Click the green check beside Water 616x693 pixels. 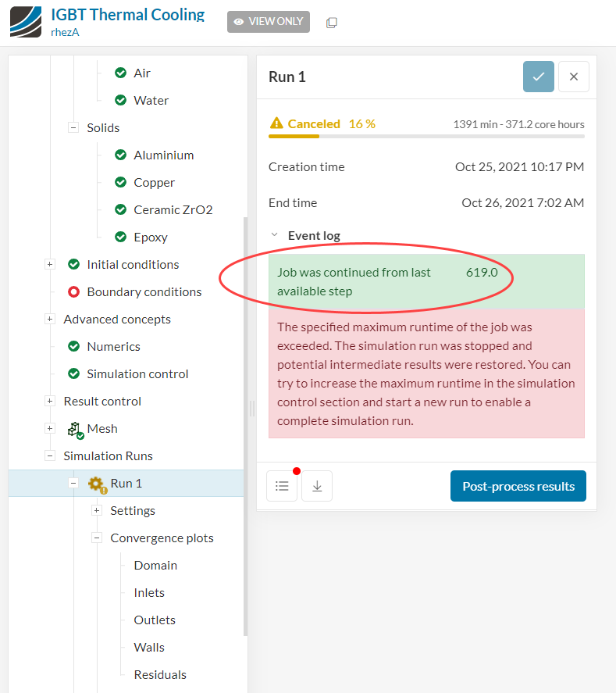(121, 101)
